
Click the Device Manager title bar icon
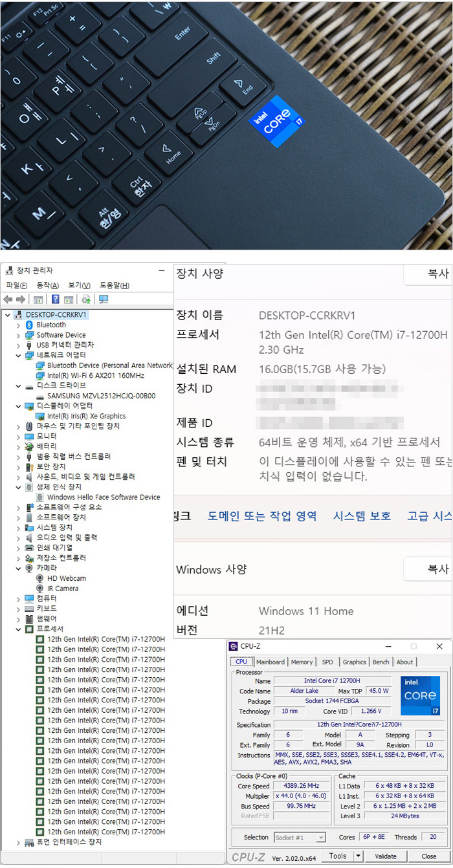coord(8,270)
